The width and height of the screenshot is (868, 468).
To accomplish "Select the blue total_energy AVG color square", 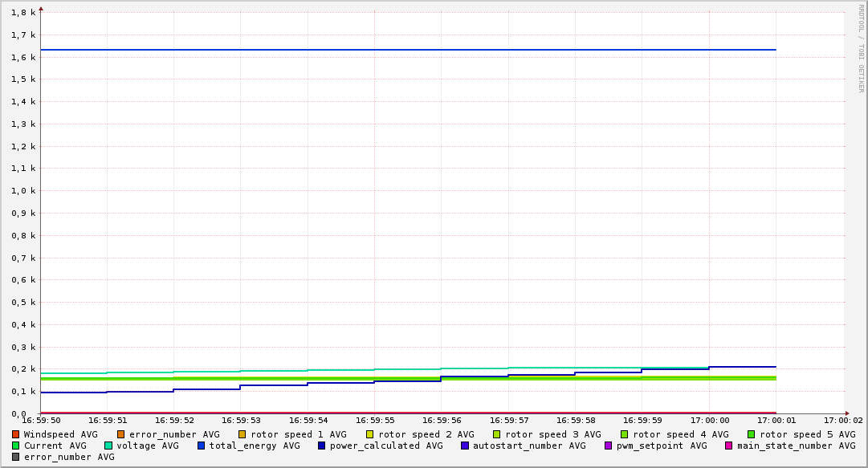I will 202,446.
